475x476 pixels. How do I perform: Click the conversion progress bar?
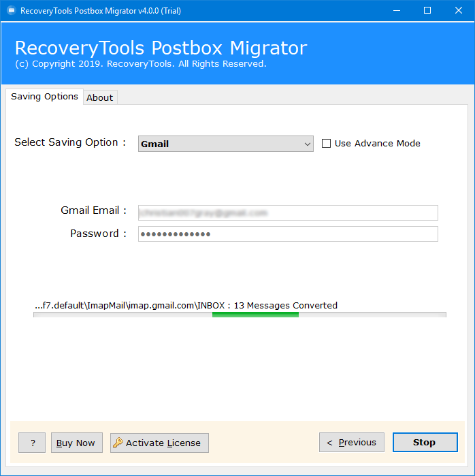[240, 315]
